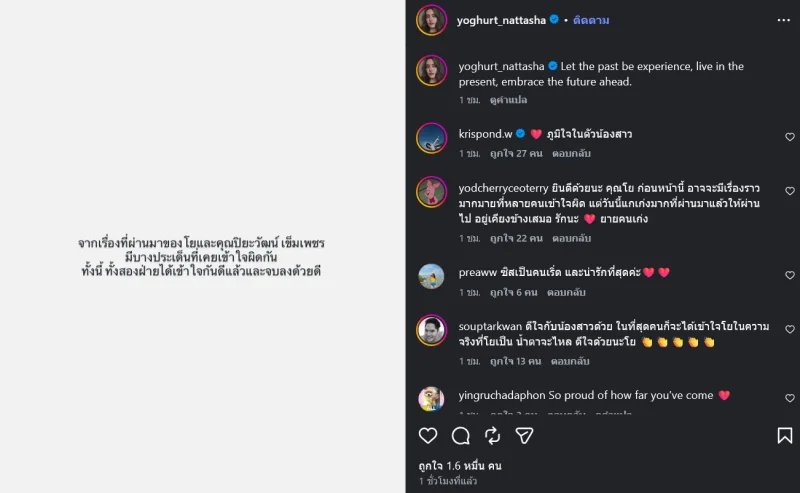Like yingruchadaphon's comment heart
The width and height of the screenshot is (800, 493).
789,398
